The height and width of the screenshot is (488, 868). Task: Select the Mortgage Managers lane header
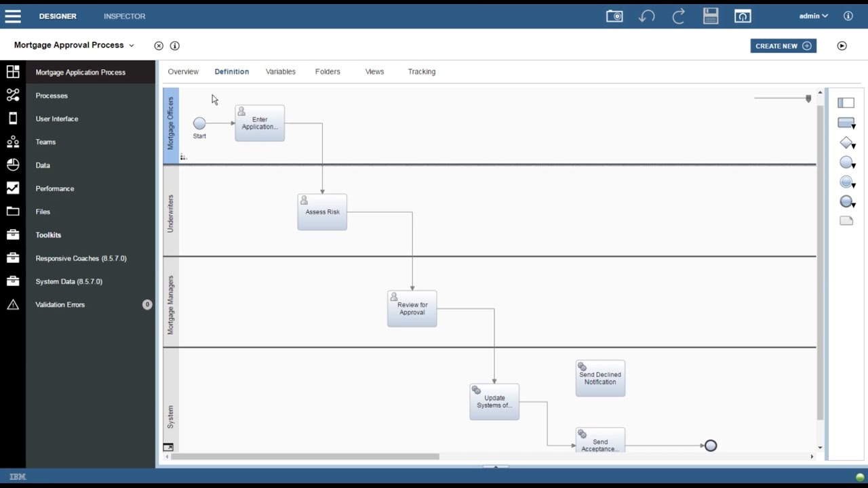pyautogui.click(x=171, y=302)
